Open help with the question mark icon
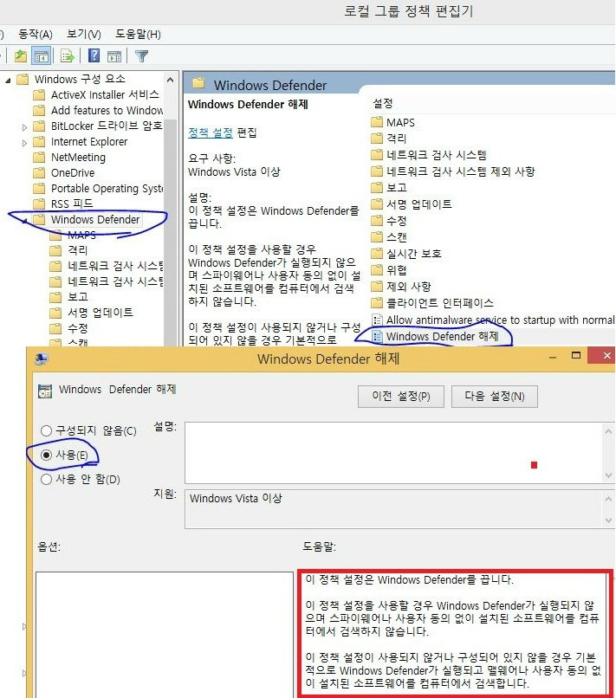 point(94,55)
